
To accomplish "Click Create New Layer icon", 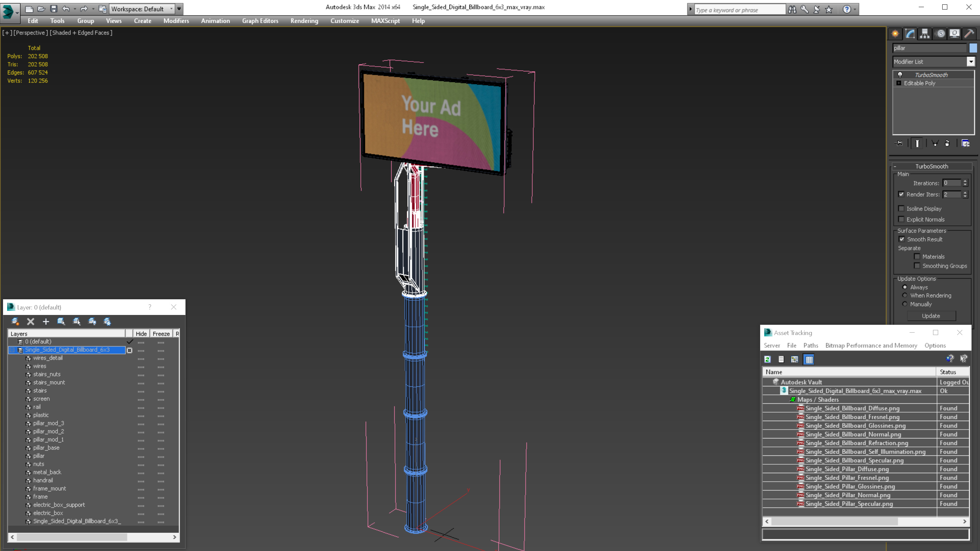I will click(x=15, y=321).
